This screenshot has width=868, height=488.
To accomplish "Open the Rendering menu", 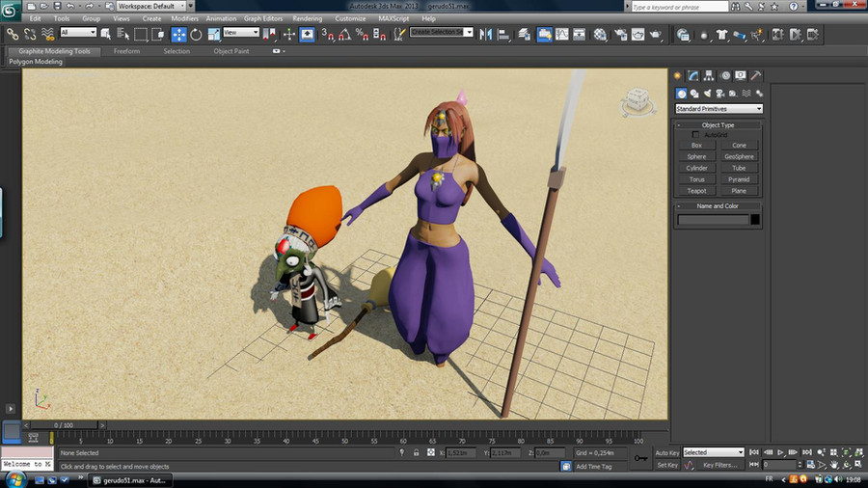I will coord(308,19).
